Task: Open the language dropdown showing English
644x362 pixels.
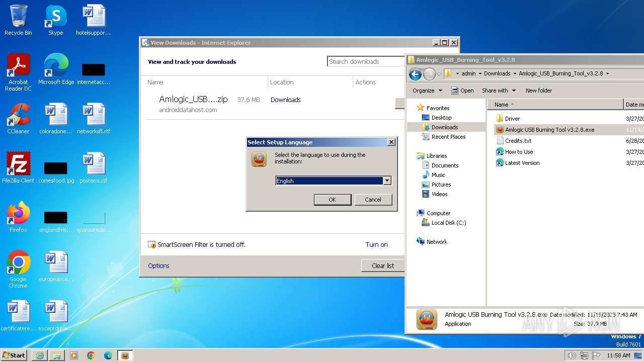Action: [387, 180]
